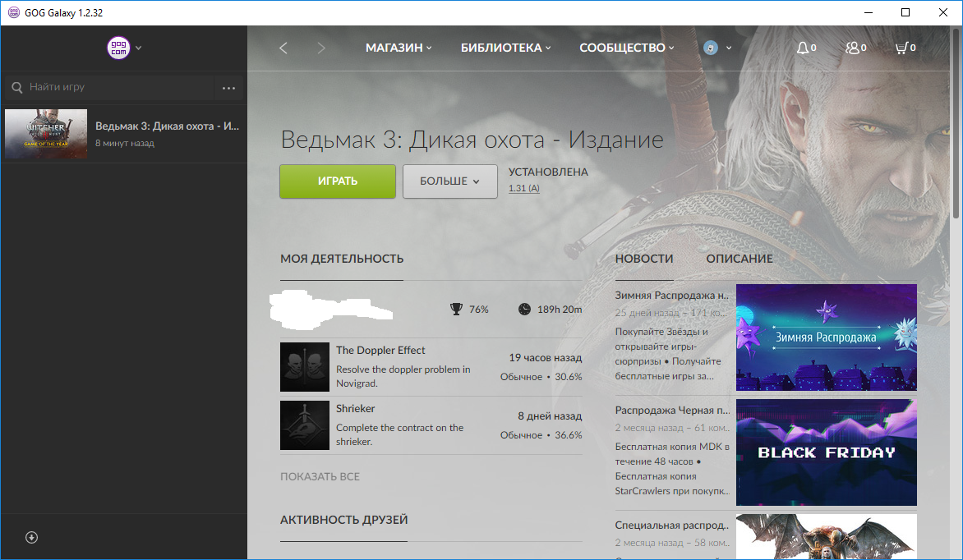Open the СООБЩЕСТВО menu

(x=626, y=48)
